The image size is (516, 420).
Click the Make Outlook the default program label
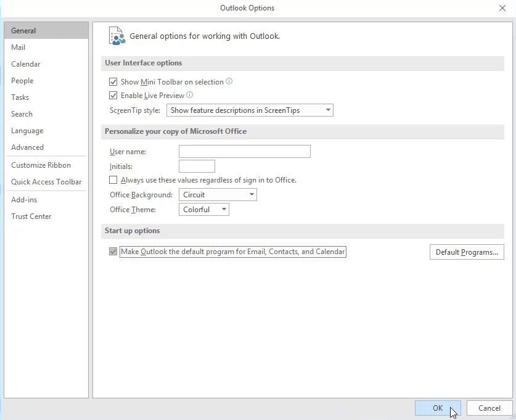[233, 252]
